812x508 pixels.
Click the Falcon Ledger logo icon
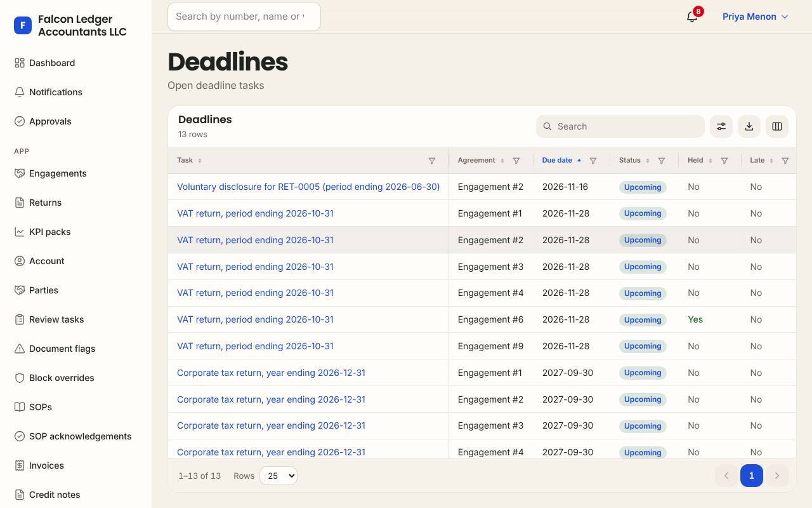point(23,25)
